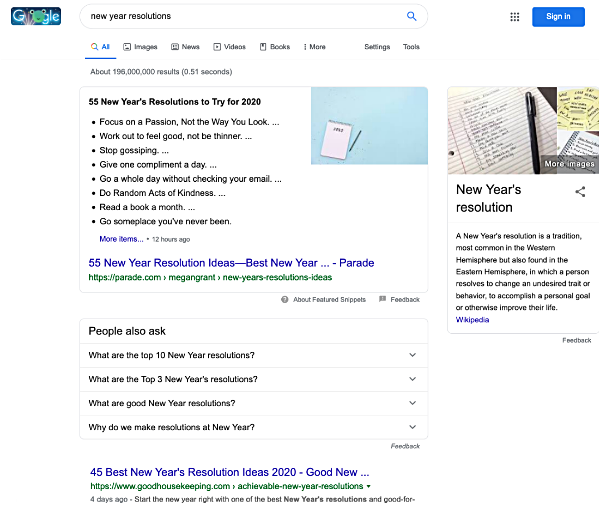Click inside the search query field

click(240, 16)
